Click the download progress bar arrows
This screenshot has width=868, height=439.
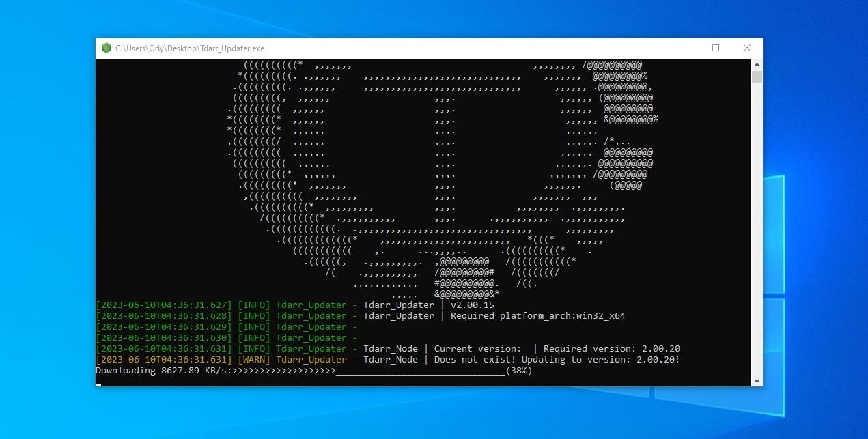283,371
